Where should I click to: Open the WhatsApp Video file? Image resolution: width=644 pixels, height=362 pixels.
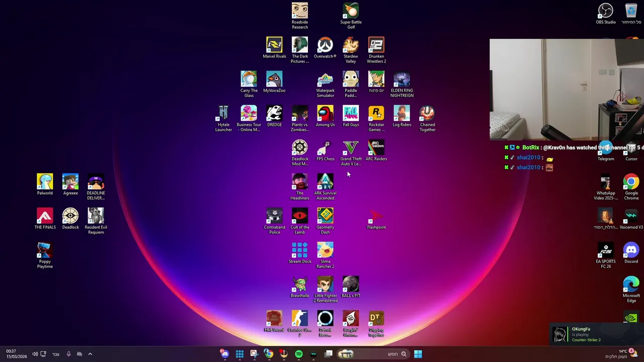(x=606, y=187)
